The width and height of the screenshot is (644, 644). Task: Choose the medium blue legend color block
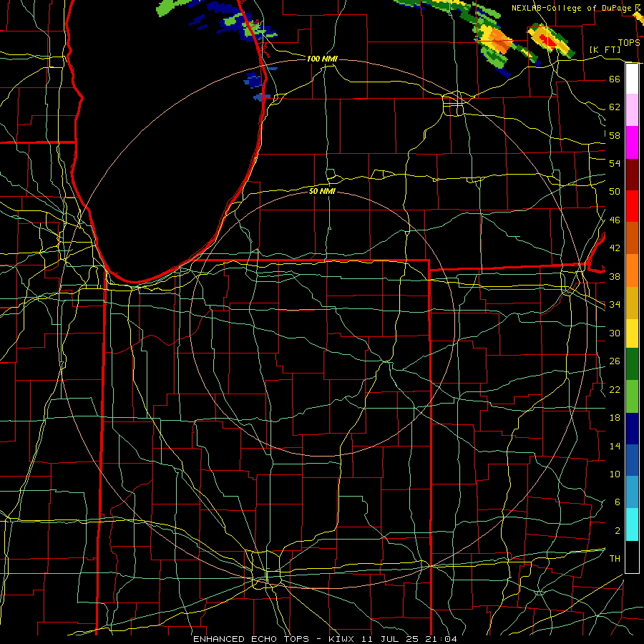point(632,460)
